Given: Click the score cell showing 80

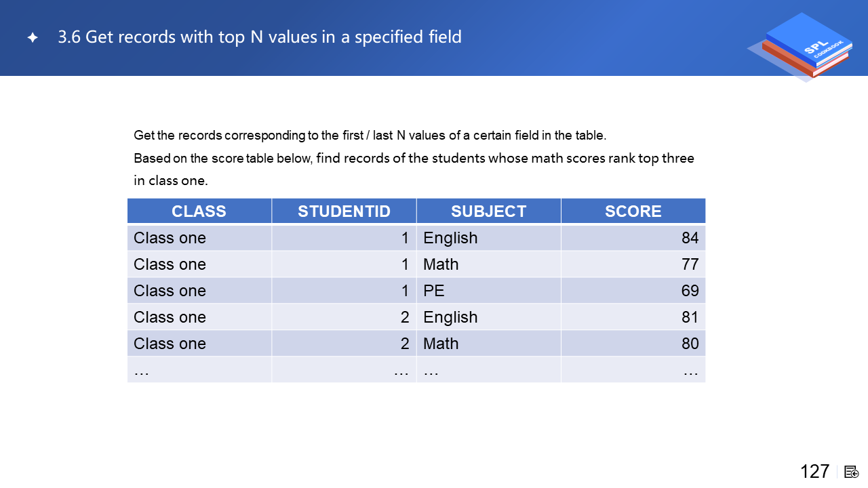Looking at the screenshot, I should coord(690,344).
